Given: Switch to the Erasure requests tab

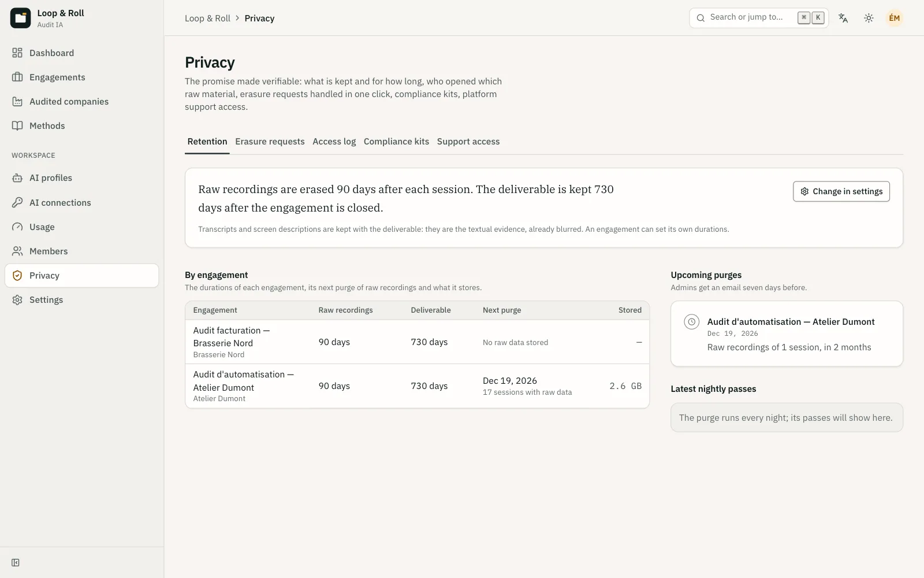Looking at the screenshot, I should [270, 142].
